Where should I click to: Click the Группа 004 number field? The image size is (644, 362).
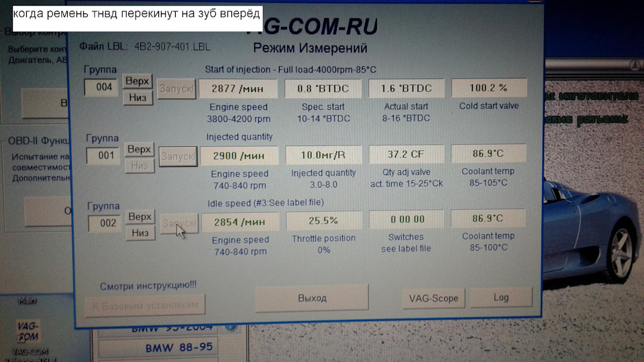point(101,87)
